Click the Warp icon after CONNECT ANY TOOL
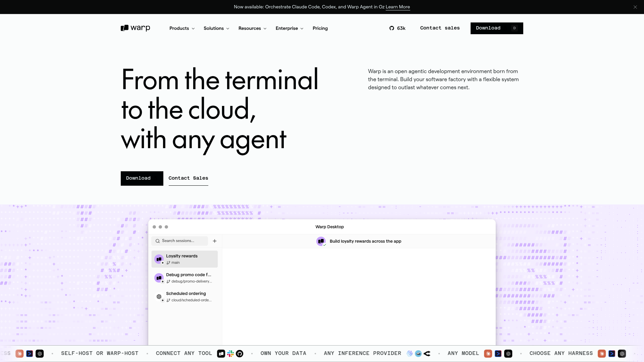 coord(221,354)
